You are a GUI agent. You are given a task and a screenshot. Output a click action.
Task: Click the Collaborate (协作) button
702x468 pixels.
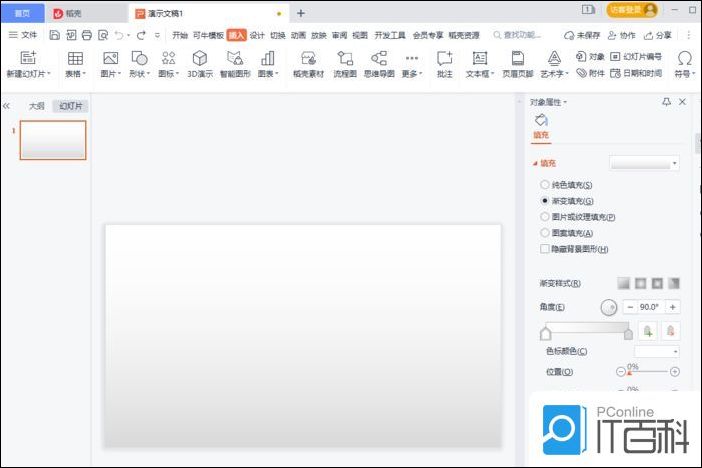pyautogui.click(x=621, y=35)
